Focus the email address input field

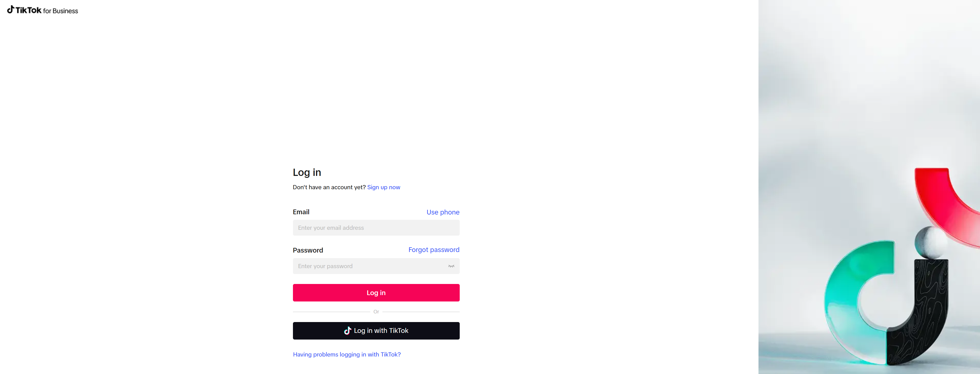point(376,228)
